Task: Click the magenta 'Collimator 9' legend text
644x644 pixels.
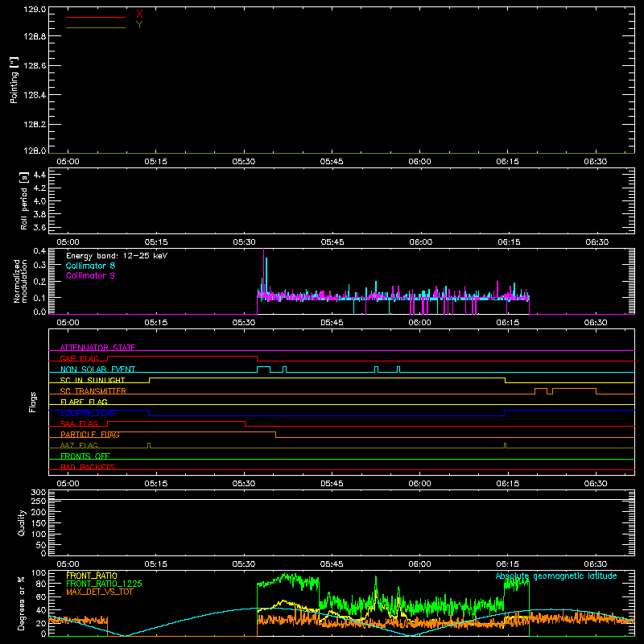Action: pyautogui.click(x=90, y=275)
